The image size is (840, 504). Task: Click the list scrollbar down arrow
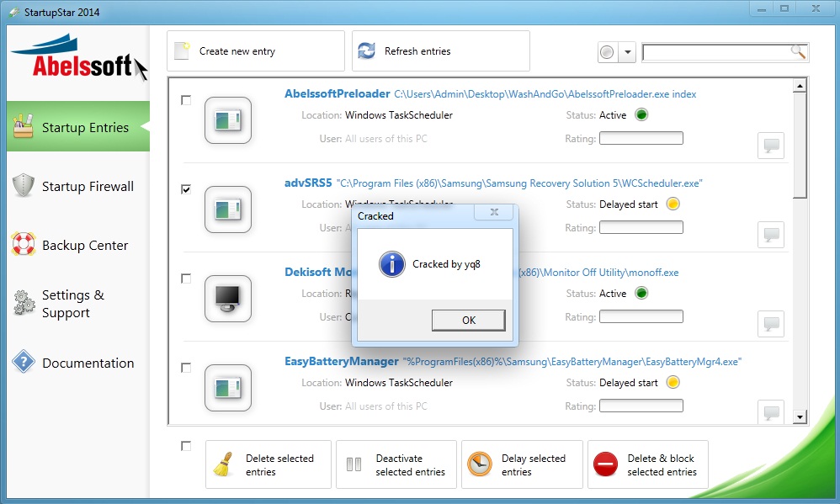[800, 416]
